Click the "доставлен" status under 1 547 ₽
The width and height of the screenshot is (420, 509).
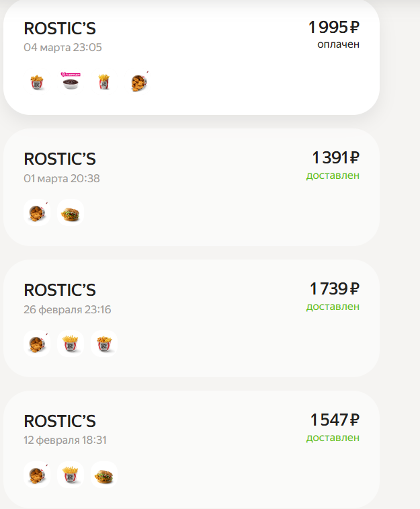point(333,438)
